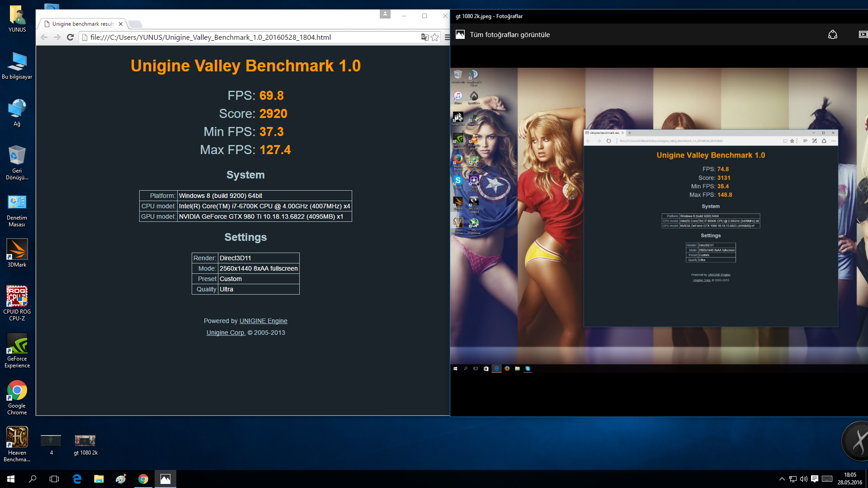
Task: Open the YUNUS user folder desktop icon
Action: point(17,19)
